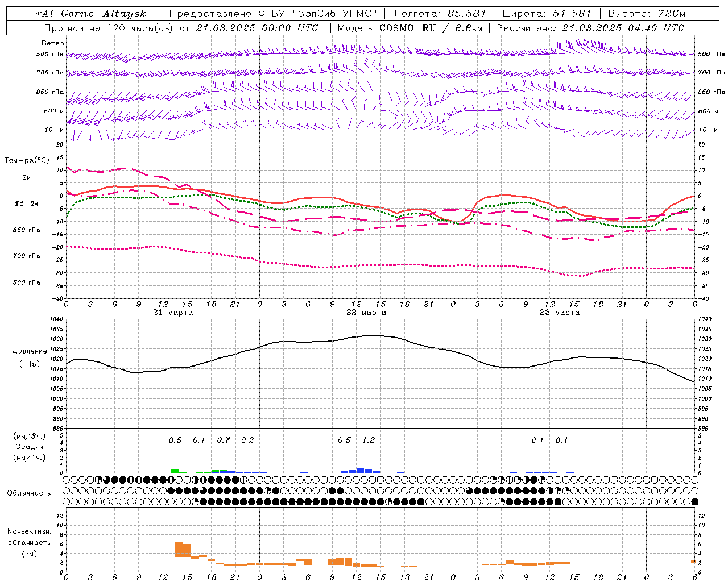Click the Облачность cloud cover label
The height and width of the screenshot is (582, 728).
pyautogui.click(x=29, y=493)
